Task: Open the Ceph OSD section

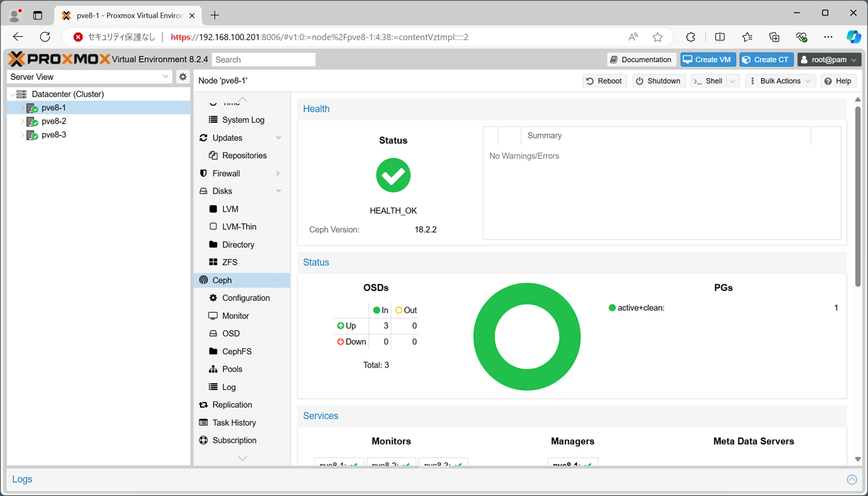Action: [231, 333]
